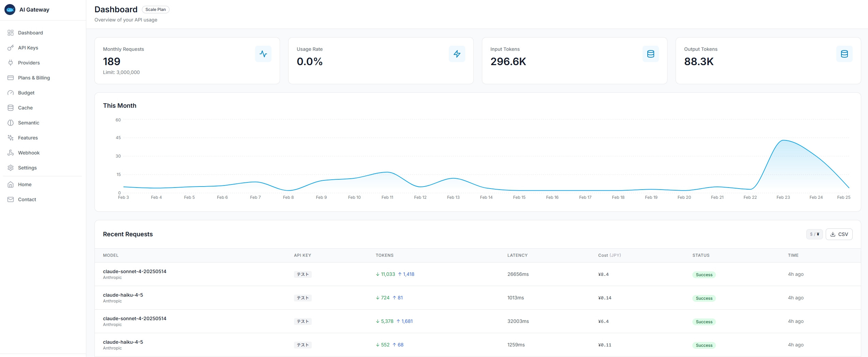Open Budget via gauge icon
Viewport: 868px width, 357px height.
pyautogui.click(x=11, y=93)
